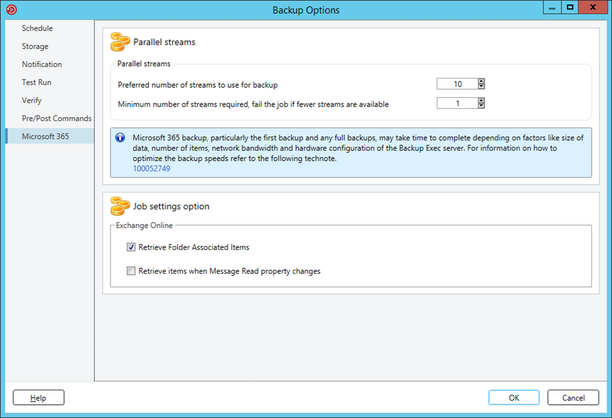Close the Backup Options dialog
612x418 pixels.
coord(593,7)
